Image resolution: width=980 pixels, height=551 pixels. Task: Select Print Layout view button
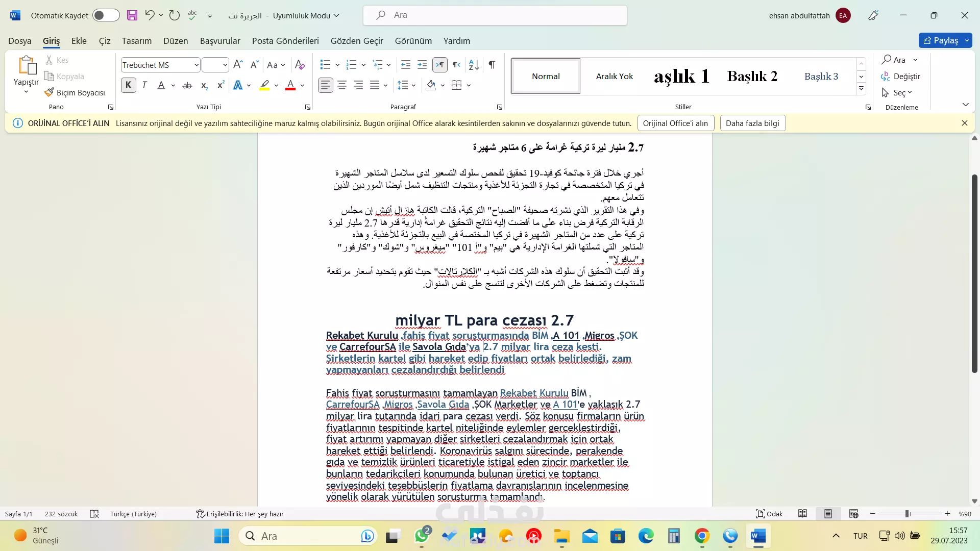click(828, 514)
